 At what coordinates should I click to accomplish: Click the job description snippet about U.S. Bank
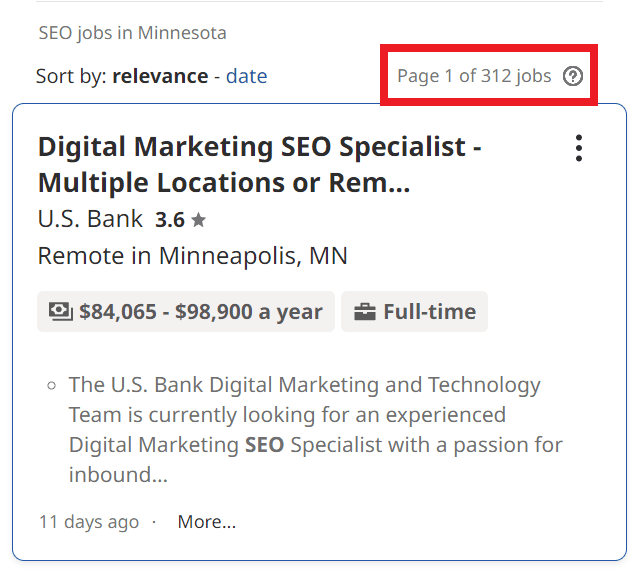coord(315,429)
